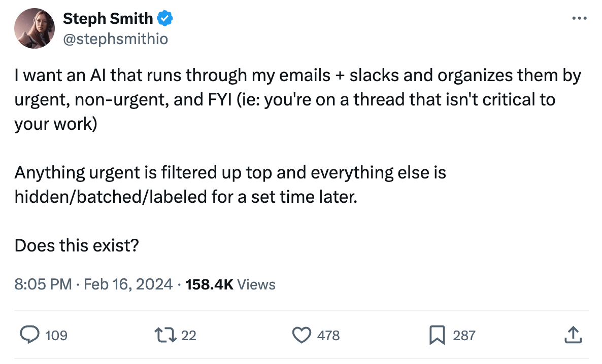Viewport: 602px width, 364px height.
Task: Click the blue verified badge
Action: coord(165,19)
